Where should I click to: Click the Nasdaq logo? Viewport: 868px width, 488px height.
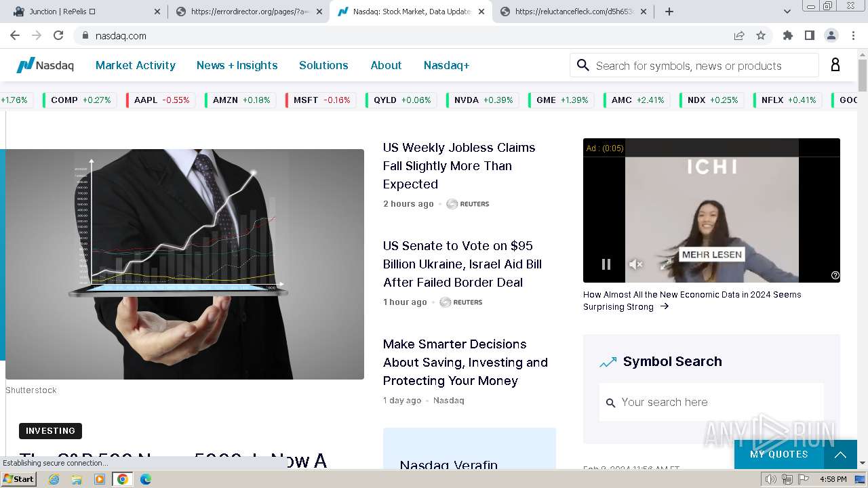pyautogui.click(x=45, y=65)
